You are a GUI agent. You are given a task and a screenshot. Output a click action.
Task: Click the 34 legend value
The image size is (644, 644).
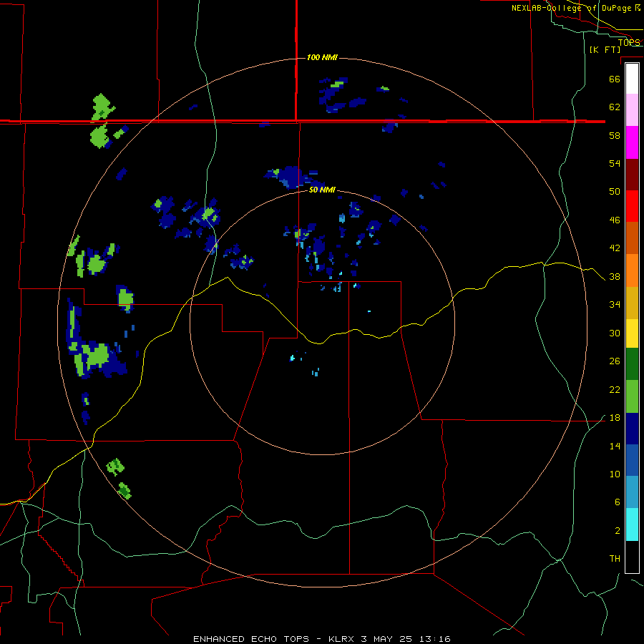click(615, 305)
